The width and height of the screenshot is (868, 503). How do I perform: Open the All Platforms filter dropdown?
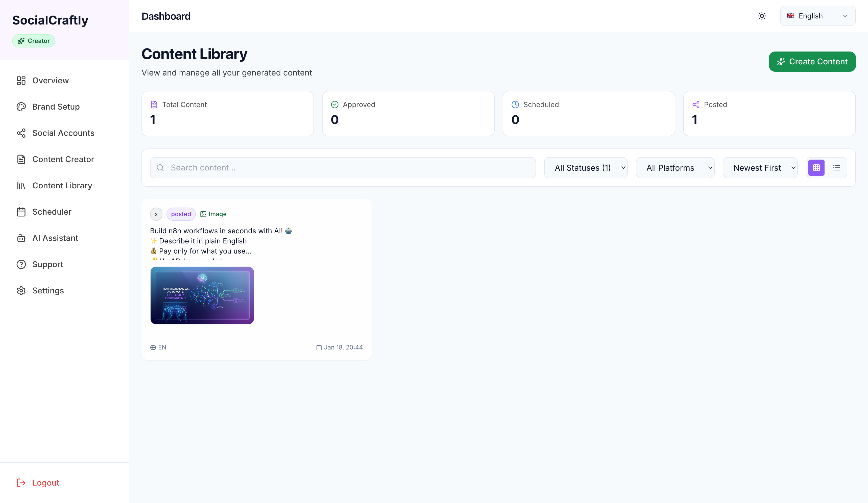point(675,168)
